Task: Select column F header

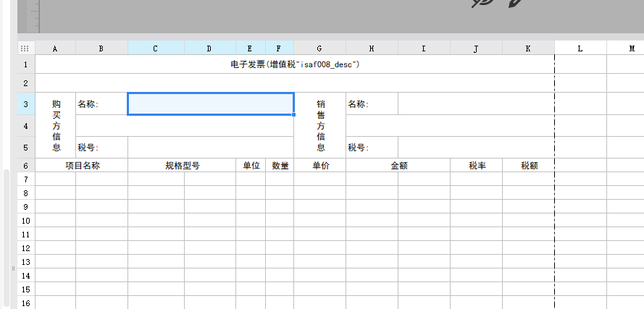Action: (280, 48)
